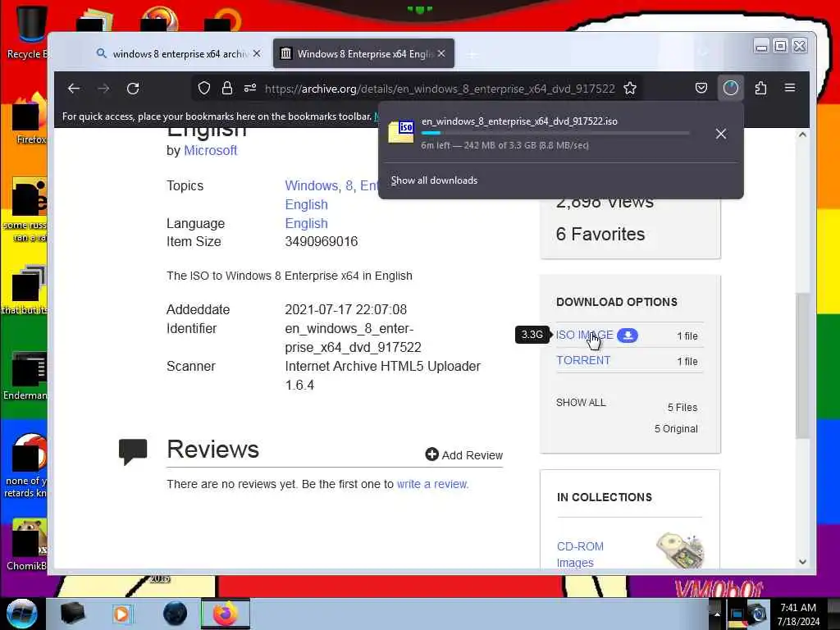
Task: Click the 6 Favorites count
Action: (600, 234)
